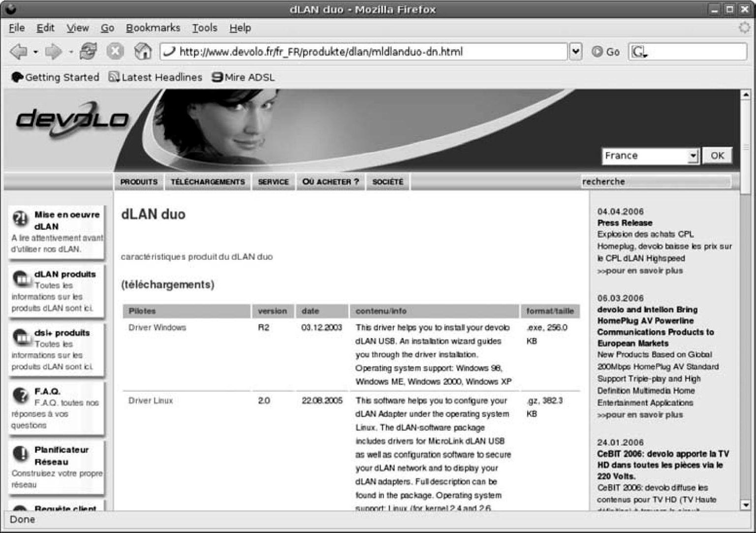Open the Planificateur Réseau sidebar link
Screen dimensions: 756x533
click(x=62, y=456)
